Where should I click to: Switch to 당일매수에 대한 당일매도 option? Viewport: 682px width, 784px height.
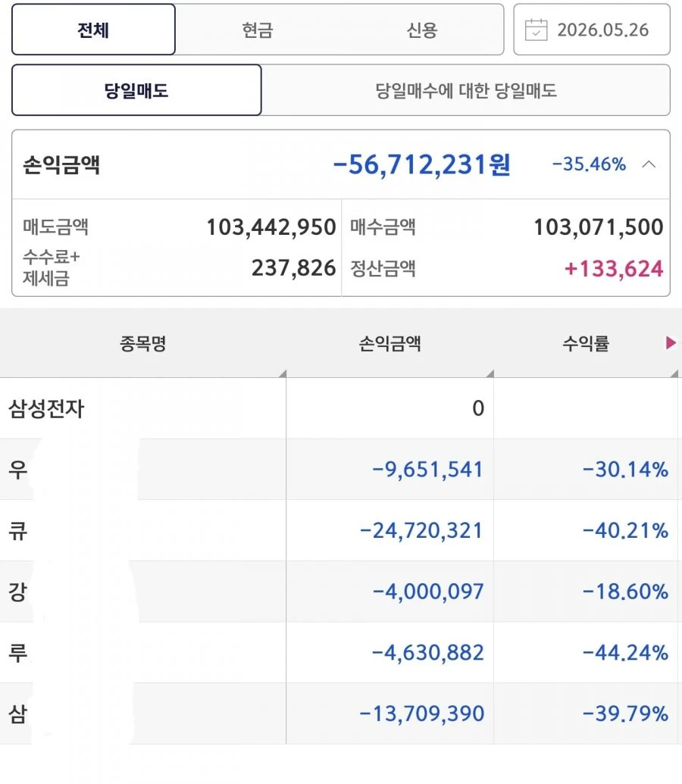point(466,90)
